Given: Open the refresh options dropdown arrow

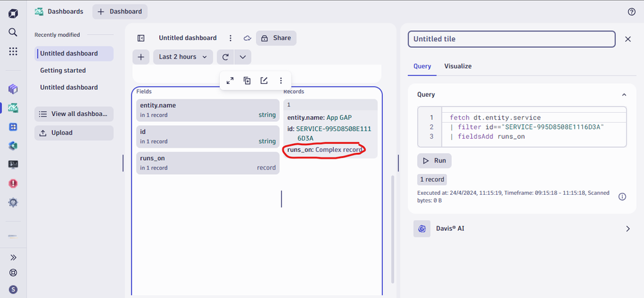Looking at the screenshot, I should point(242,57).
